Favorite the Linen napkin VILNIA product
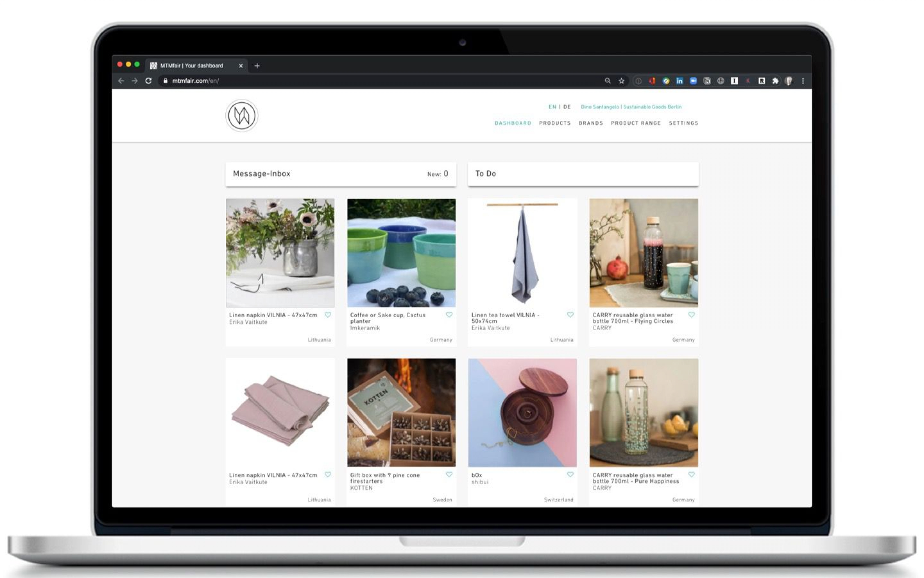 pos(328,315)
